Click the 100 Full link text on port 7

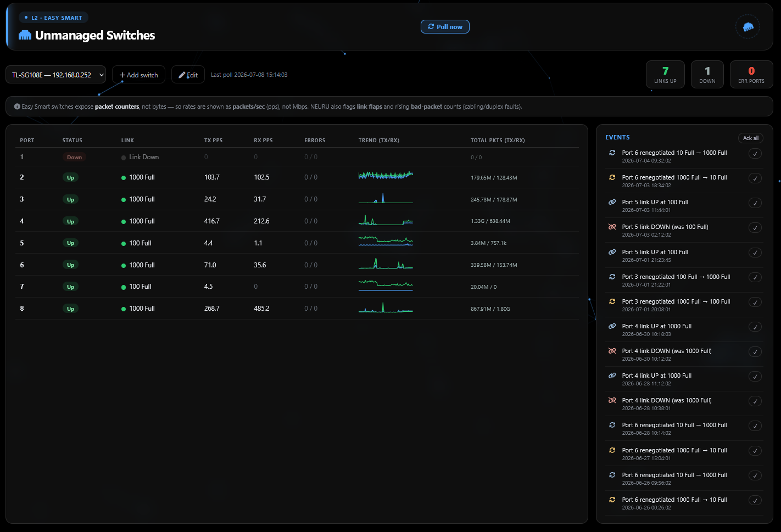click(x=140, y=287)
